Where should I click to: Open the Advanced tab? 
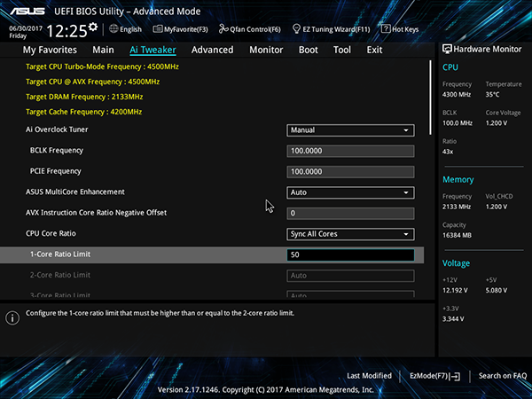pyautogui.click(x=213, y=50)
